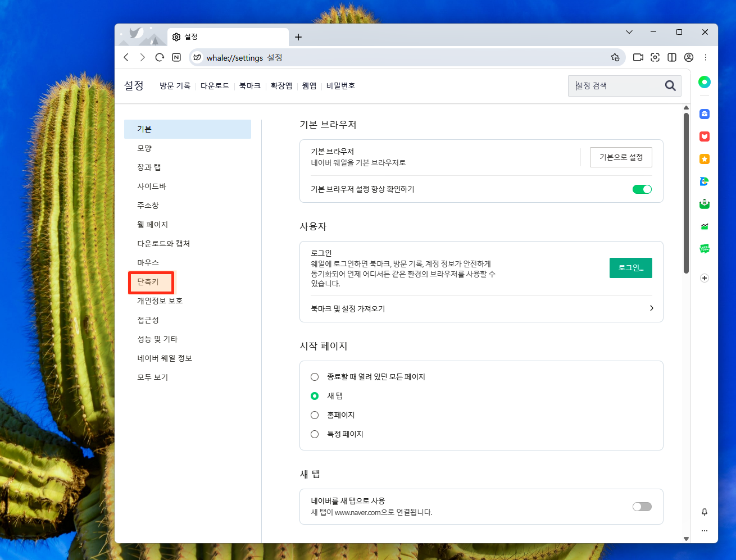Select 종료할 때 열려 있던 모든 페이지 radio
Viewport: 736px width, 560px height.
(x=315, y=377)
